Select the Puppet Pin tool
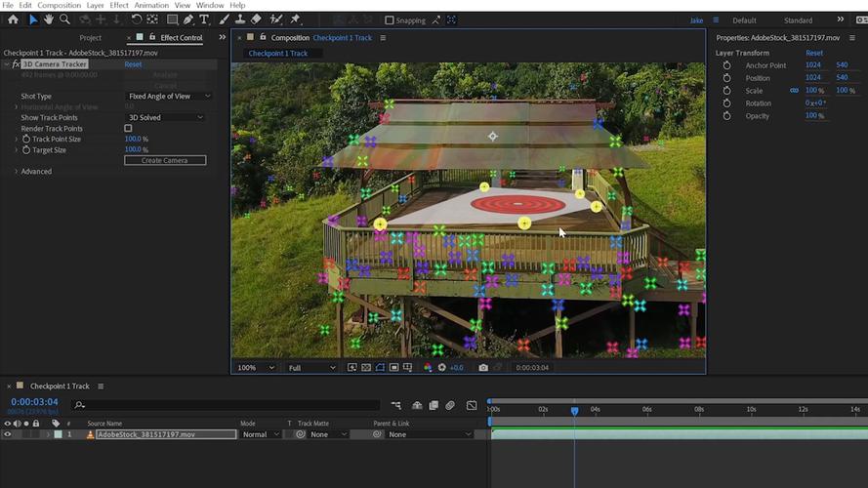Image resolution: width=868 pixels, height=488 pixels. pyautogui.click(x=295, y=20)
